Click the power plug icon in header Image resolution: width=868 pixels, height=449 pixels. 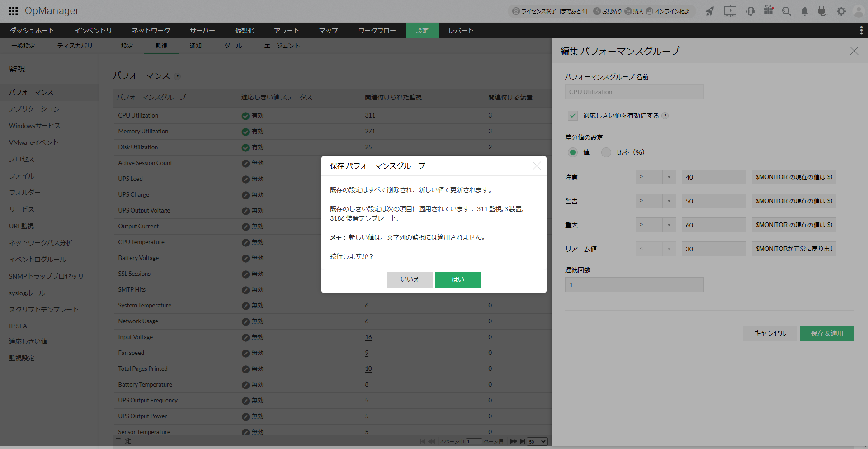pos(822,11)
